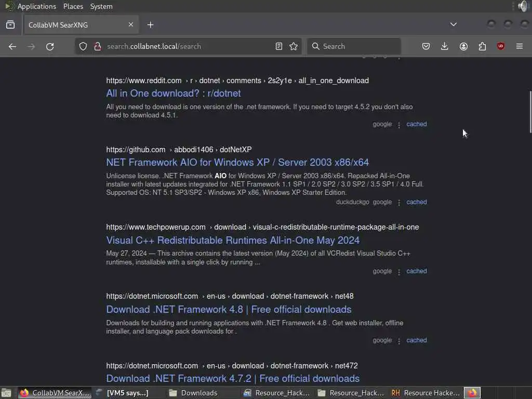Close the CollabVM SearXNG tab
Image resolution: width=532 pixels, height=399 pixels.
tap(131, 24)
